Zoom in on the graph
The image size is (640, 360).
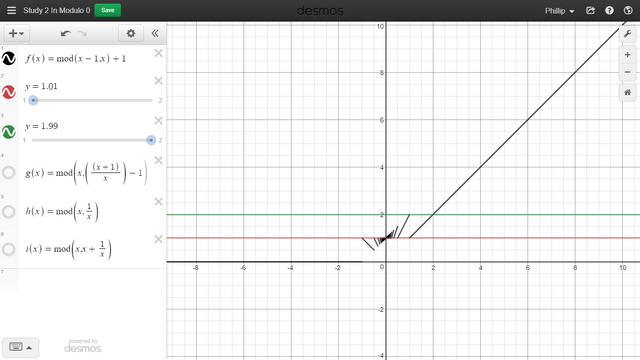click(x=627, y=55)
